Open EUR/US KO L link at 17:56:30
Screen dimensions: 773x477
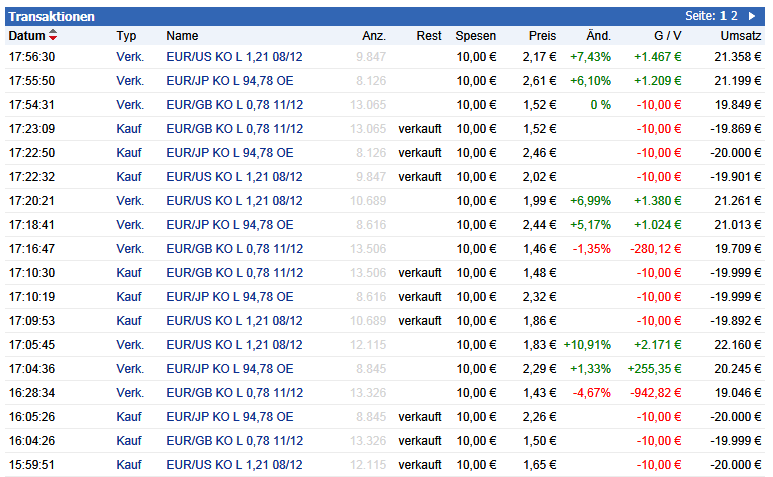click(234, 57)
